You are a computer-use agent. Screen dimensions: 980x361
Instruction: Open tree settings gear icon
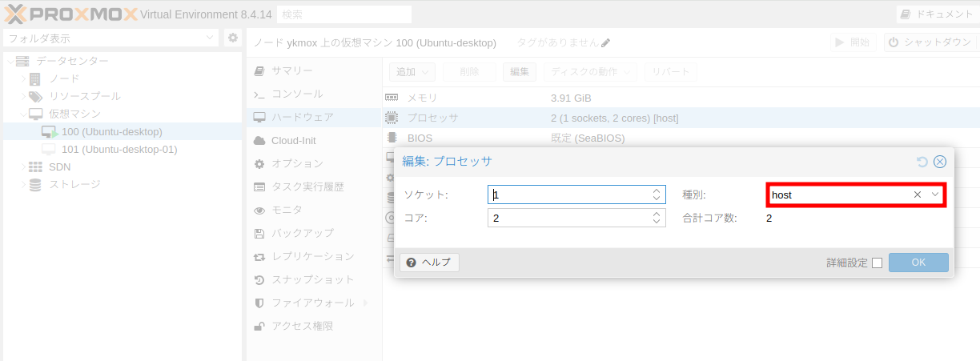[232, 38]
